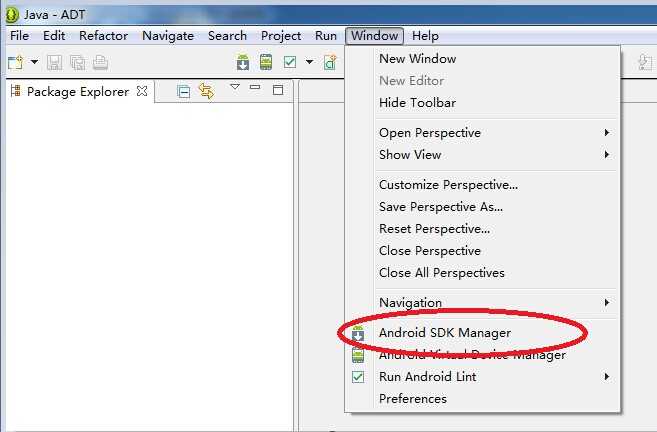Image resolution: width=657 pixels, height=432 pixels.
Task: Open the Package Explorer view menu triangle
Action: pyautogui.click(x=235, y=87)
